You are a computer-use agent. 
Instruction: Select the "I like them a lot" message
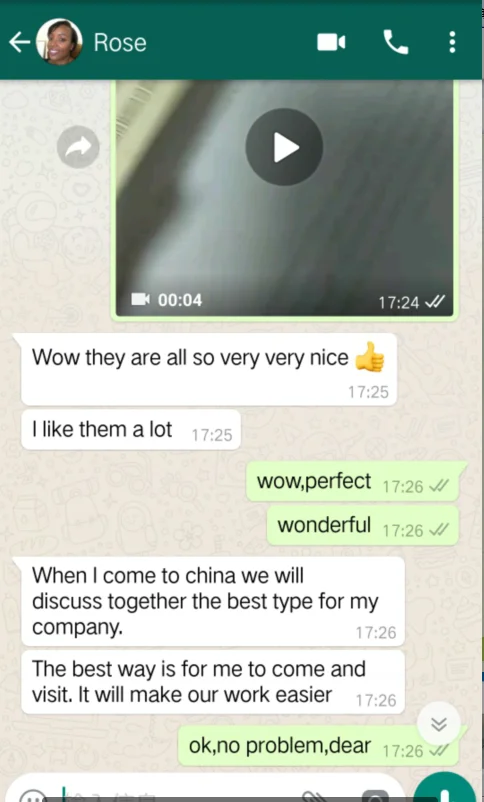pos(131,430)
